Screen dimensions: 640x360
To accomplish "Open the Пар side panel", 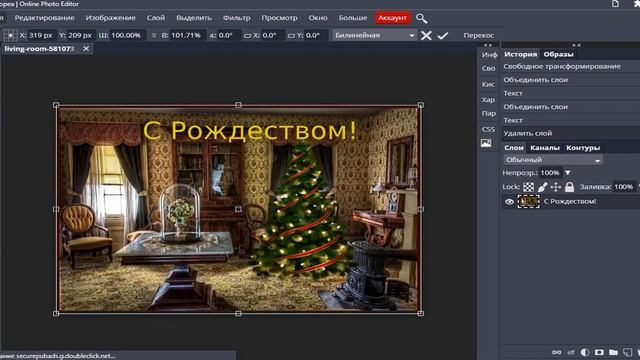I will tap(489, 113).
